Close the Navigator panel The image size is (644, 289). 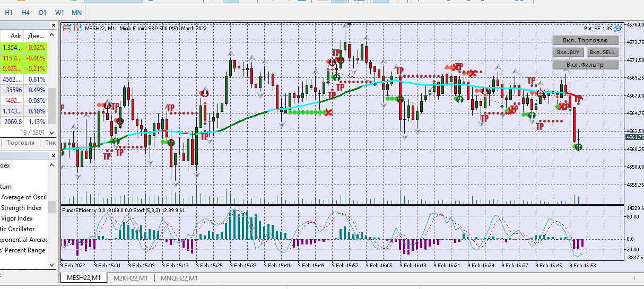[54, 155]
